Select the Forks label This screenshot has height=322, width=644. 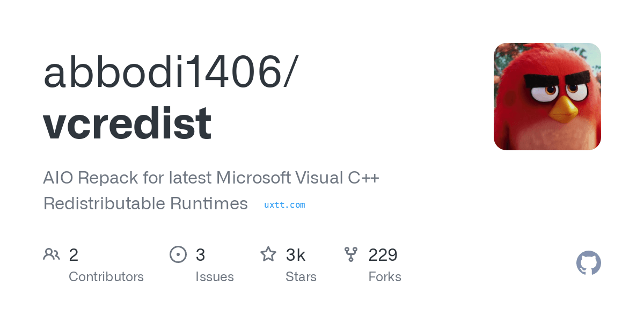(x=385, y=277)
